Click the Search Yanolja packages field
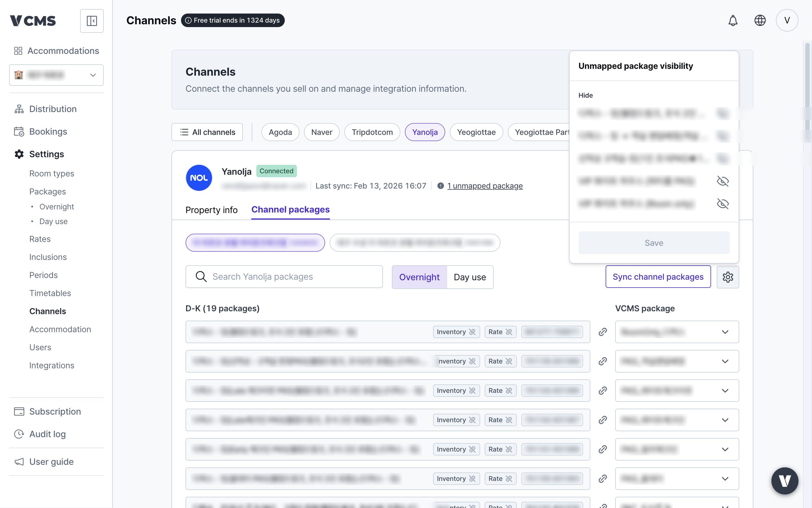Screen dimensions: 812x508 coord(284,277)
